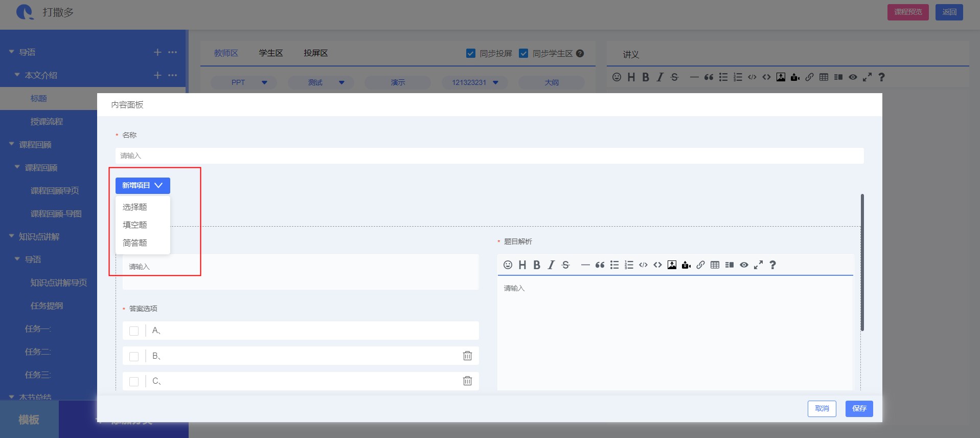Click the dialog vertical scrollbar
The width and height of the screenshot is (980, 438).
[862, 262]
